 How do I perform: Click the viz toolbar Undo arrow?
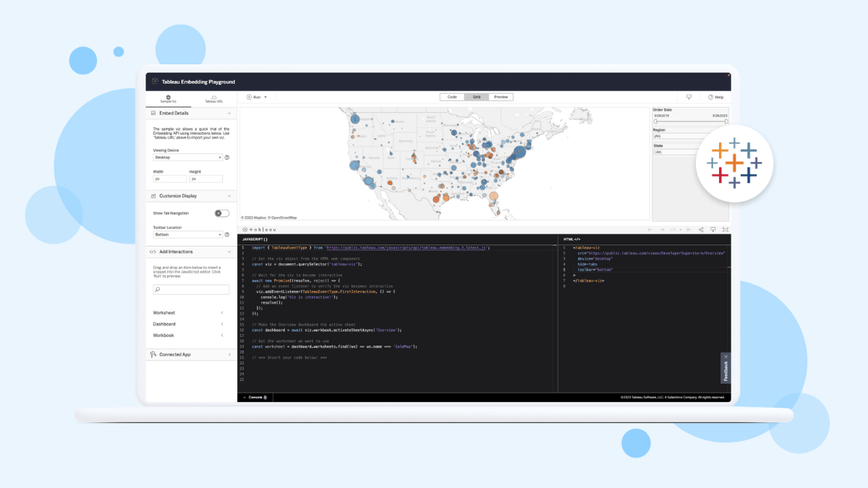(x=650, y=229)
